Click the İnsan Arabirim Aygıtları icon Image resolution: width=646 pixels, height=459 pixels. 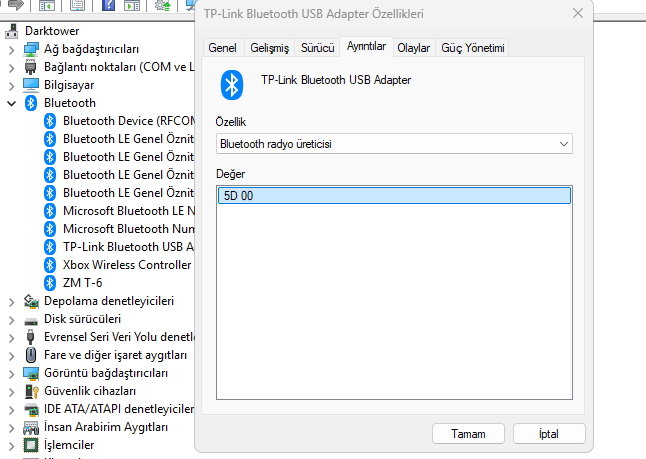[x=31, y=428]
